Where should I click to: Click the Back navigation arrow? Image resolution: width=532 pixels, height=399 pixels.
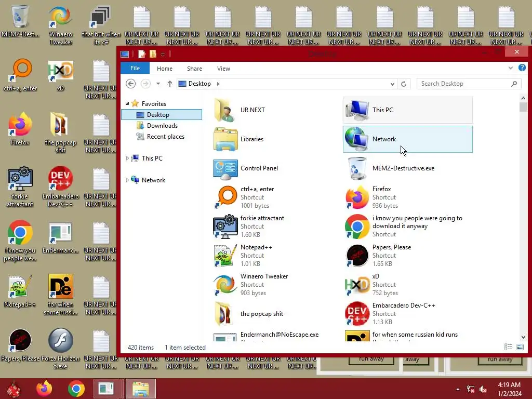pyautogui.click(x=130, y=84)
